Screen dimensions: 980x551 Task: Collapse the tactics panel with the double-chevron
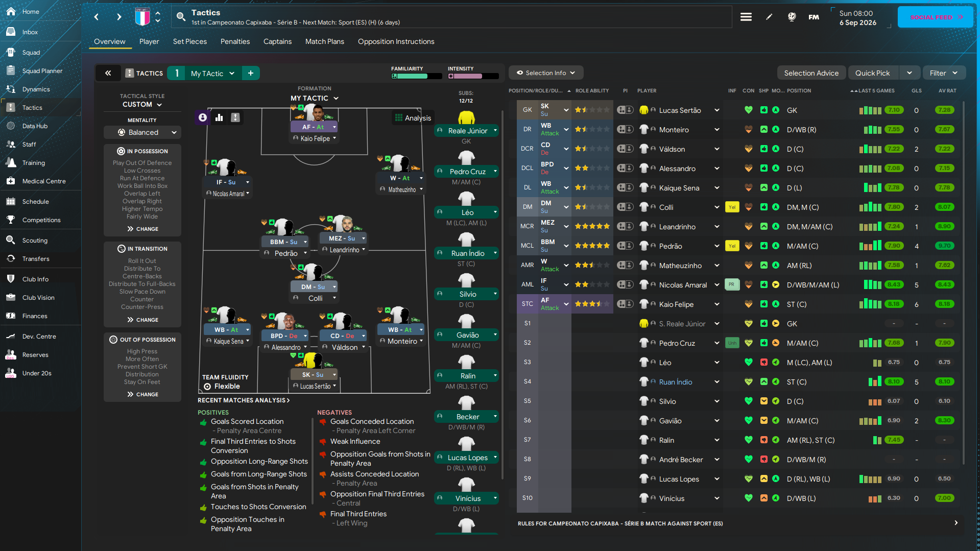tap(108, 73)
